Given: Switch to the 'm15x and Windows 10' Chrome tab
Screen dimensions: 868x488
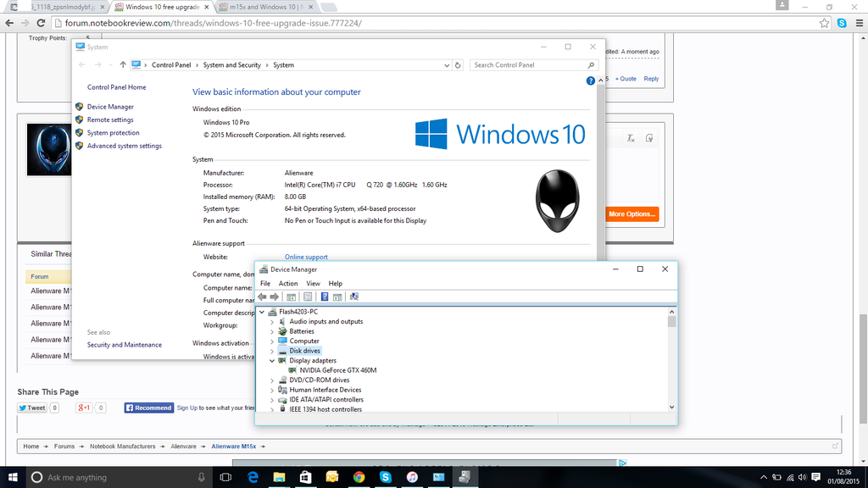Looking at the screenshot, I should coord(266,7).
